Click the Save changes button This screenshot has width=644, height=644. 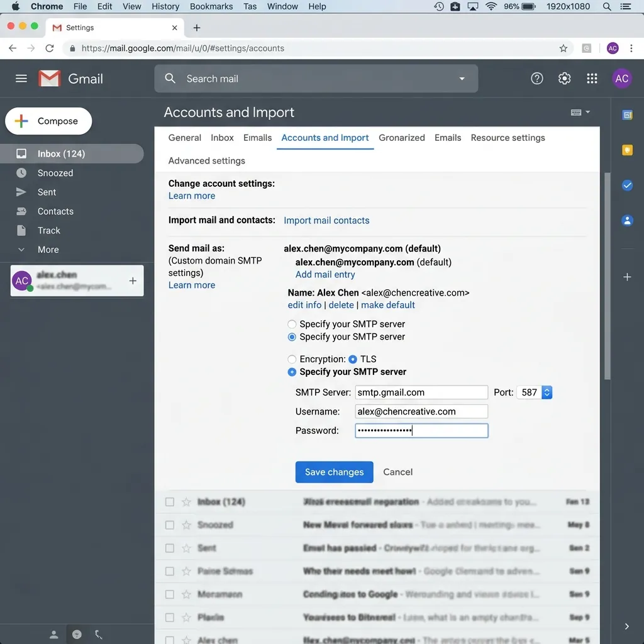point(334,472)
